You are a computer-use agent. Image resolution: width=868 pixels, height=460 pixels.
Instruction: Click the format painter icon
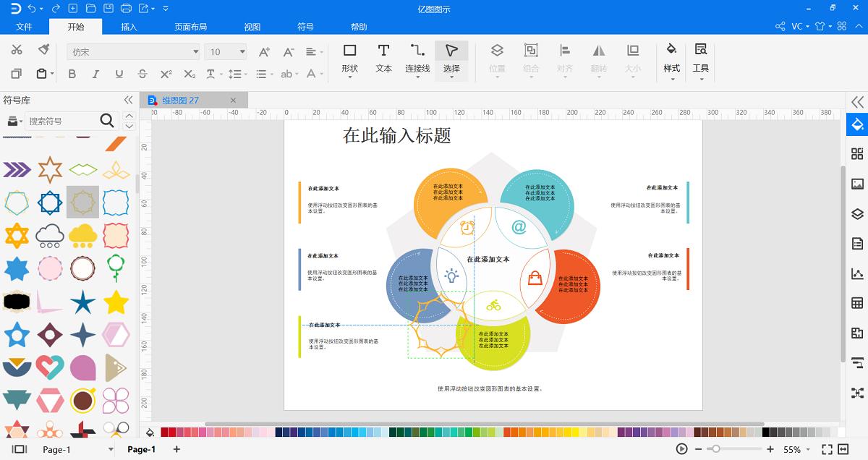(45, 51)
